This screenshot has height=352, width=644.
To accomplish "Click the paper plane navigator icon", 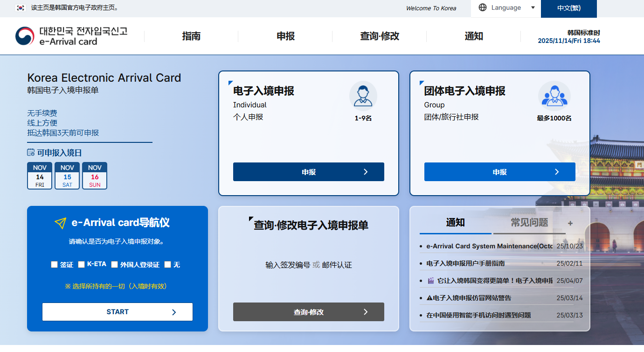I will pos(60,223).
